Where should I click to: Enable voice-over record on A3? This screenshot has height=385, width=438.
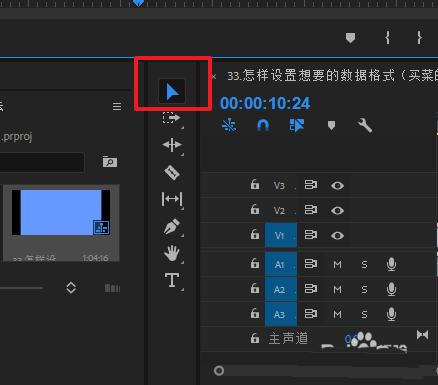392,314
